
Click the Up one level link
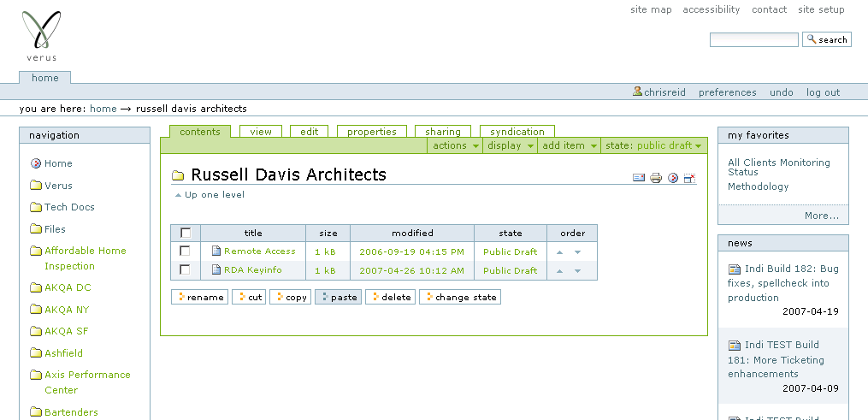pos(214,195)
